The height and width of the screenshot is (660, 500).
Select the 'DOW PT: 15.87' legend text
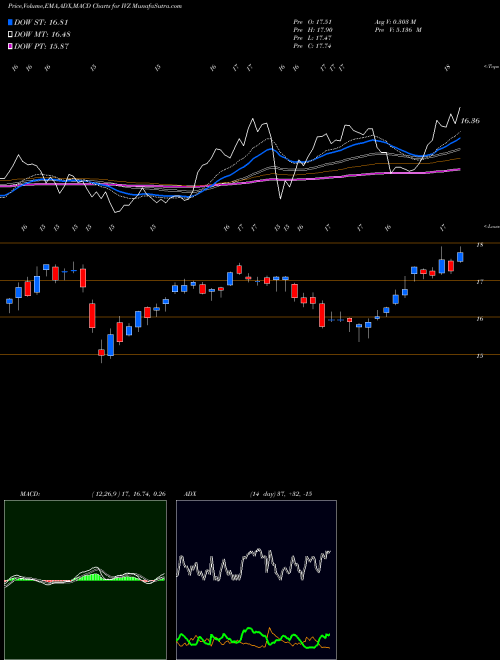41,46
